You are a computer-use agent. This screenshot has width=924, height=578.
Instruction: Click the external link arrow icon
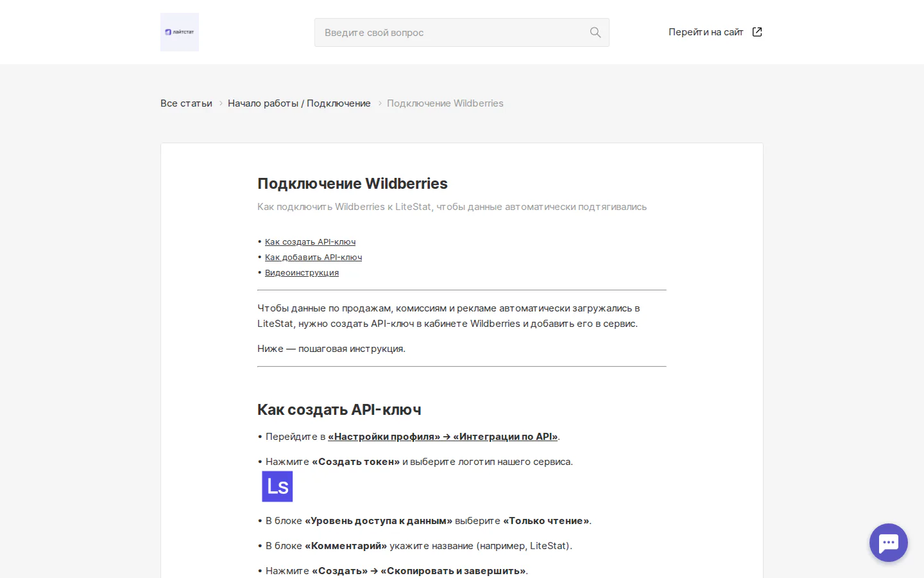coord(757,32)
